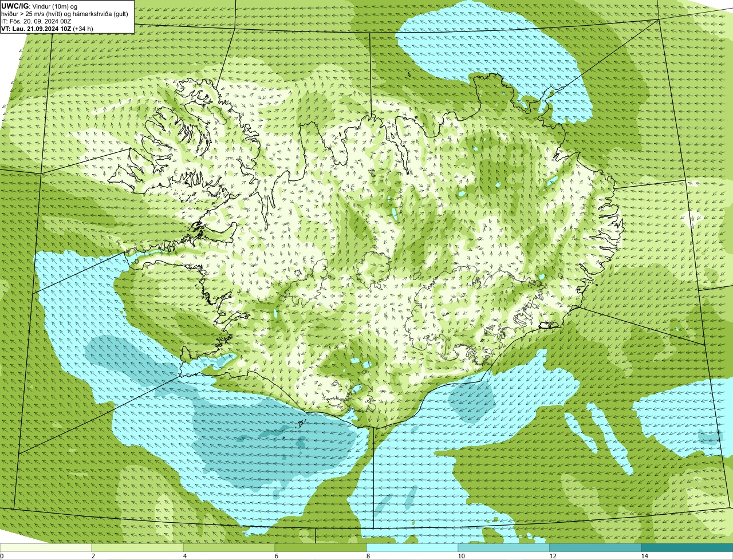Click the '10' tick label on the color scale

(461, 556)
